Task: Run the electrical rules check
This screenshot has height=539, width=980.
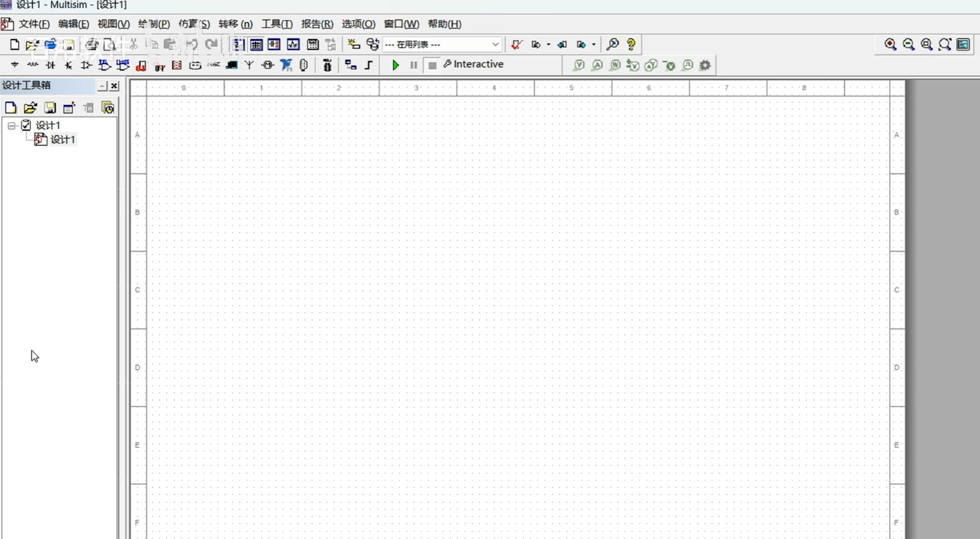Action: [x=517, y=45]
